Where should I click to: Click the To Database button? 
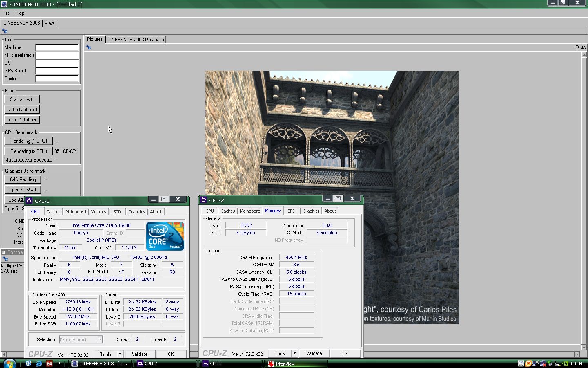tap(22, 120)
